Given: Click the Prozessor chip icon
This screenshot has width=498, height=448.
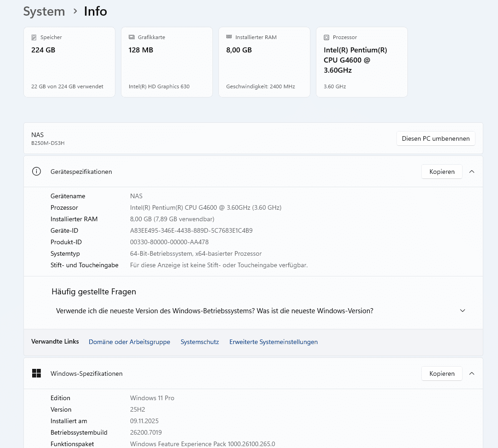Looking at the screenshot, I should pos(326,37).
